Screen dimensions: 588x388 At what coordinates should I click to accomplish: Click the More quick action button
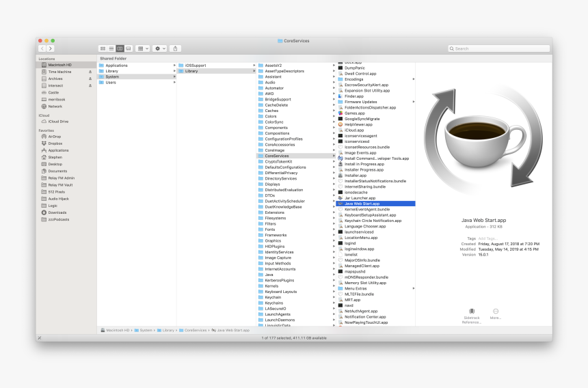click(496, 314)
